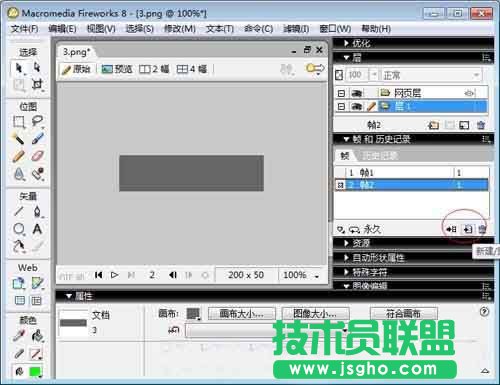Screen dimensions: 500x385
Task: Click the 画布大小... button
Action: pyautogui.click(x=242, y=314)
